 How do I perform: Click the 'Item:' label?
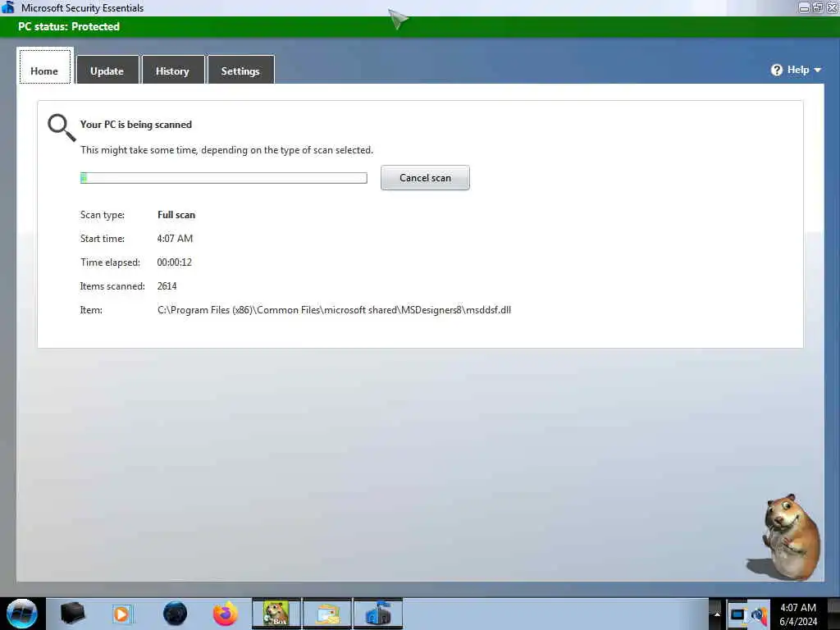(x=91, y=309)
